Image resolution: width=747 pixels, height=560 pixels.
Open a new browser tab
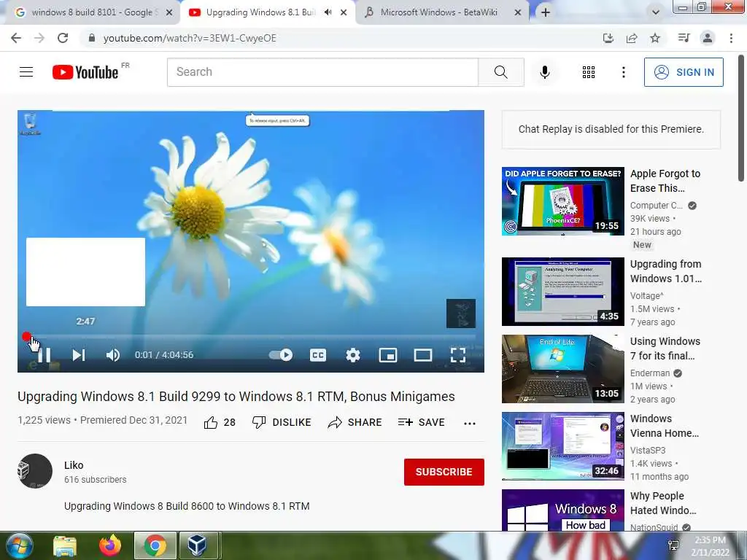click(x=546, y=13)
